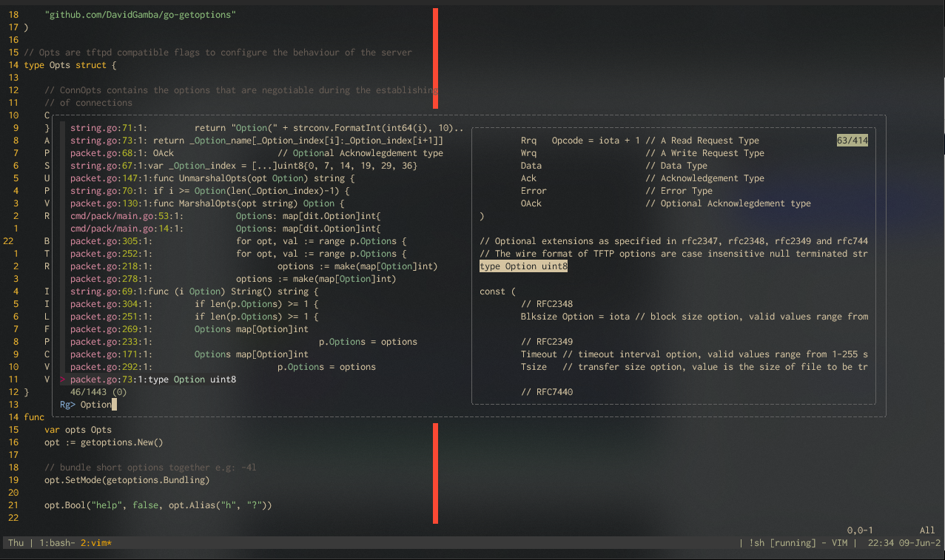
Task: Click the Rg> Option search prompt
Action: 86,405
